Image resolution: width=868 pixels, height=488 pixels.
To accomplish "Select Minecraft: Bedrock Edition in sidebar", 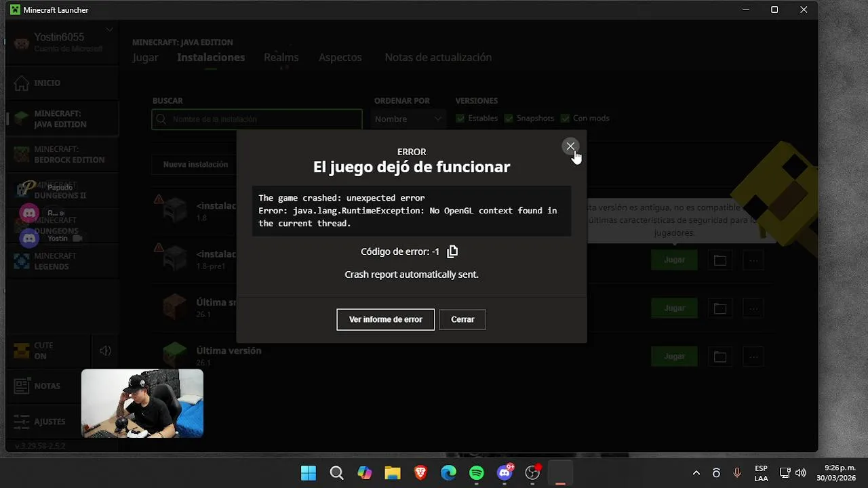I will click(61, 154).
